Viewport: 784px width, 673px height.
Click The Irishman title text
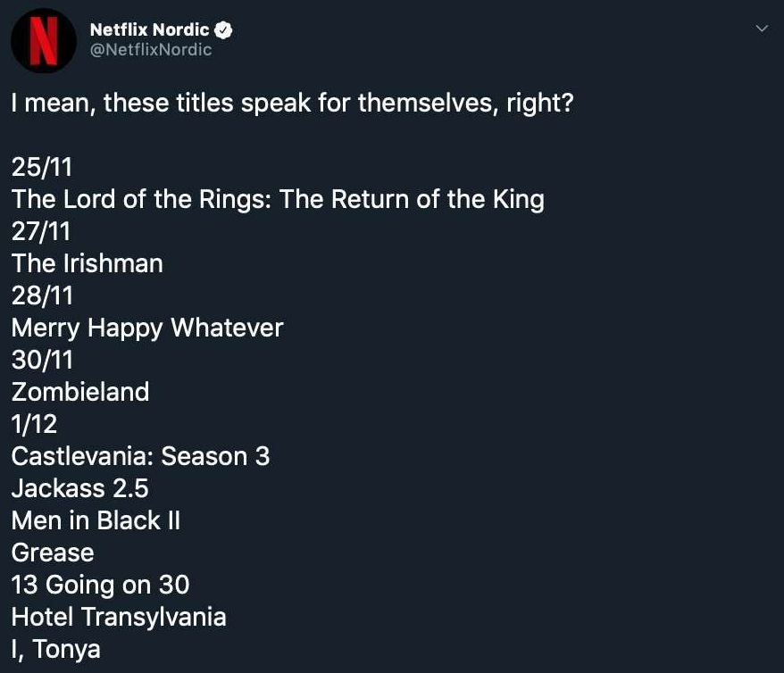(x=87, y=263)
